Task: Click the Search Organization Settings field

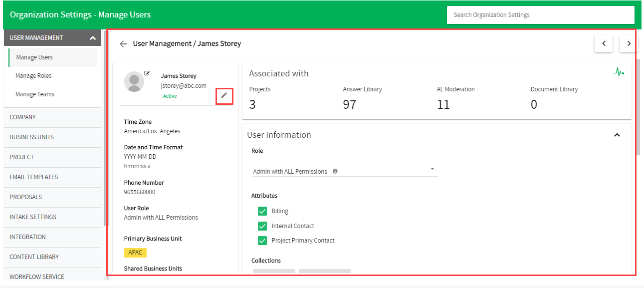Action: click(x=541, y=15)
